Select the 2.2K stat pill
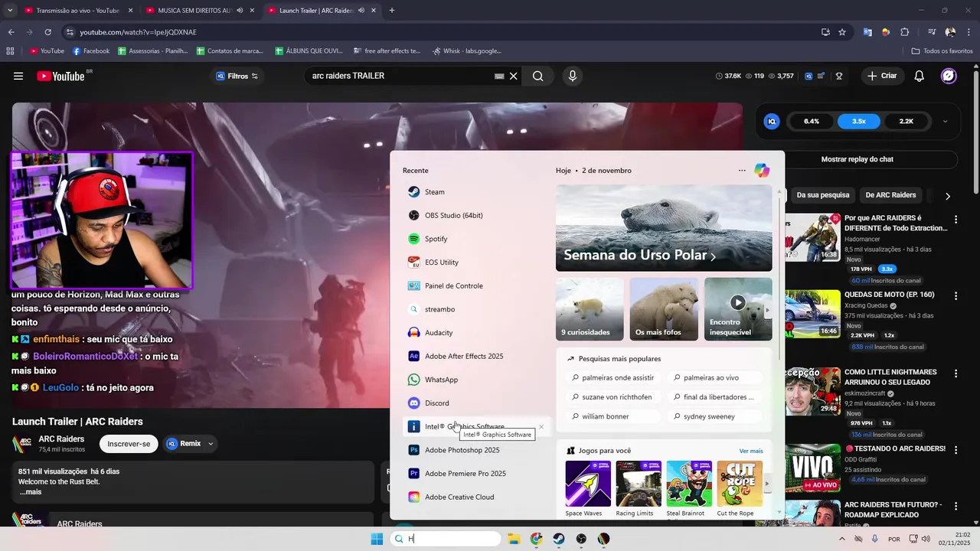 pos(906,121)
